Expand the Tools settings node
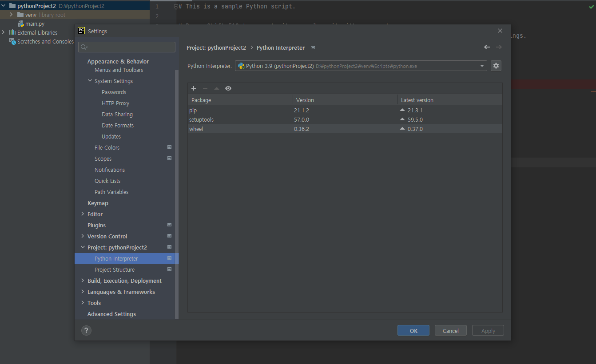The image size is (596, 364). click(x=83, y=303)
